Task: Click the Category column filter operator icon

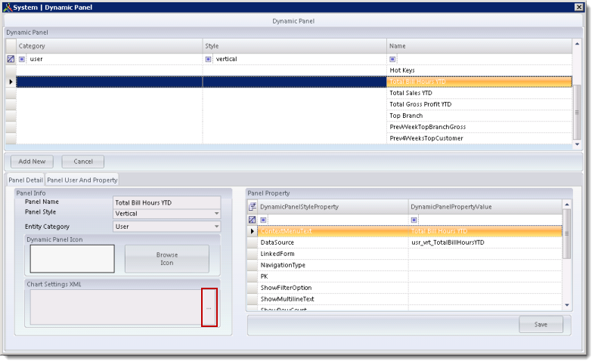Action: 22,59
